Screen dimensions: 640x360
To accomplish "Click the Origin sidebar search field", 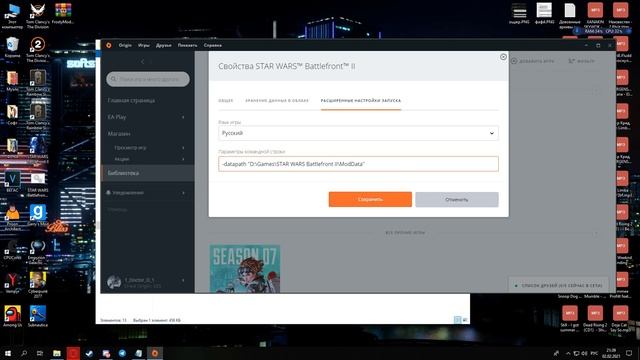I will tap(148, 79).
